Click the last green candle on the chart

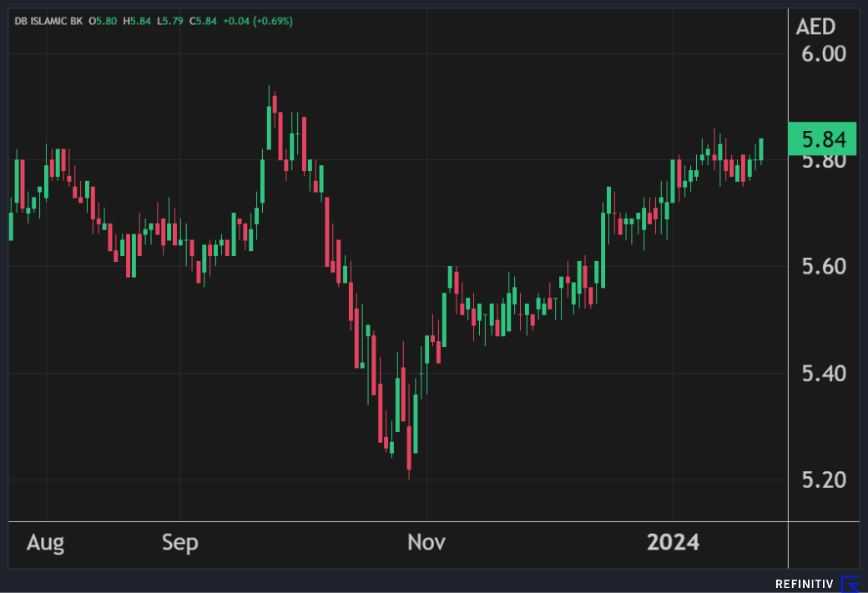(761, 149)
